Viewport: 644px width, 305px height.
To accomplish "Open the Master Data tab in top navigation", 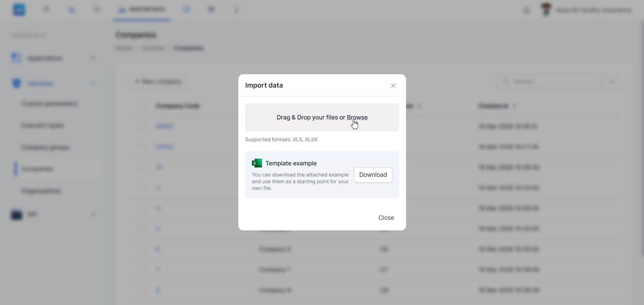I will [x=141, y=9].
